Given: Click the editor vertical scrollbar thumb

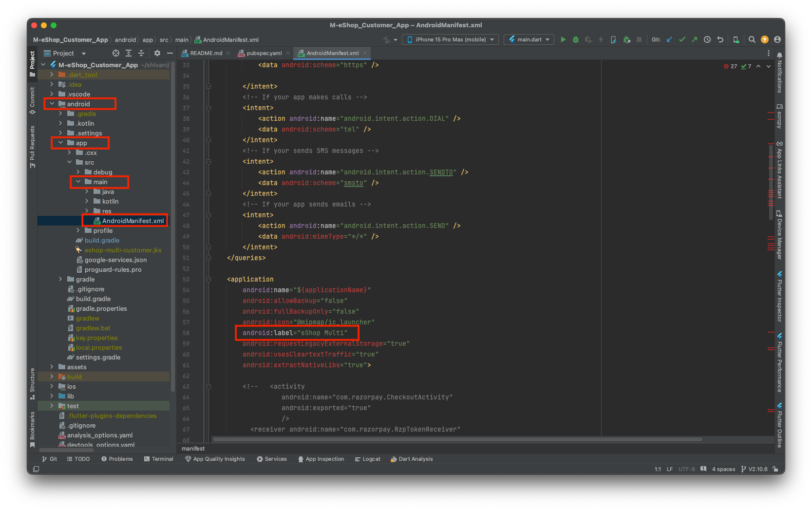Looking at the screenshot, I should pyautogui.click(x=771, y=183).
